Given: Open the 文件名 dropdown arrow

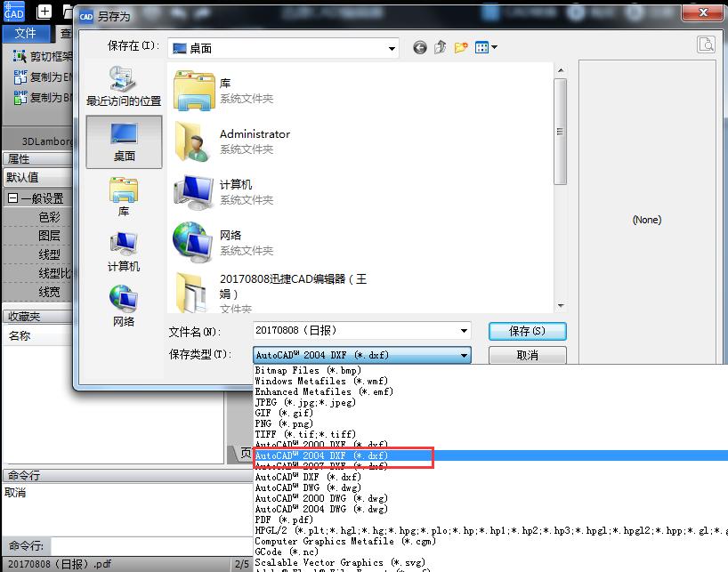Looking at the screenshot, I should [x=464, y=331].
